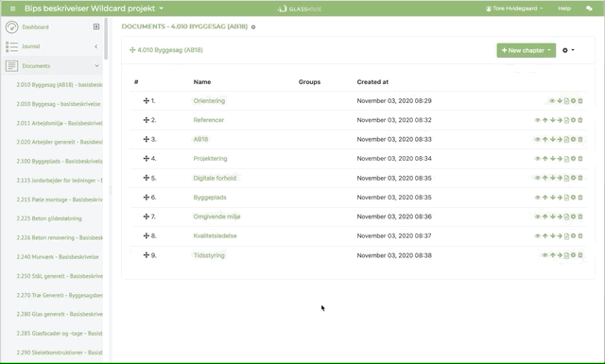Move Referencer chapter up
The height and width of the screenshot is (364, 605).
coord(545,120)
